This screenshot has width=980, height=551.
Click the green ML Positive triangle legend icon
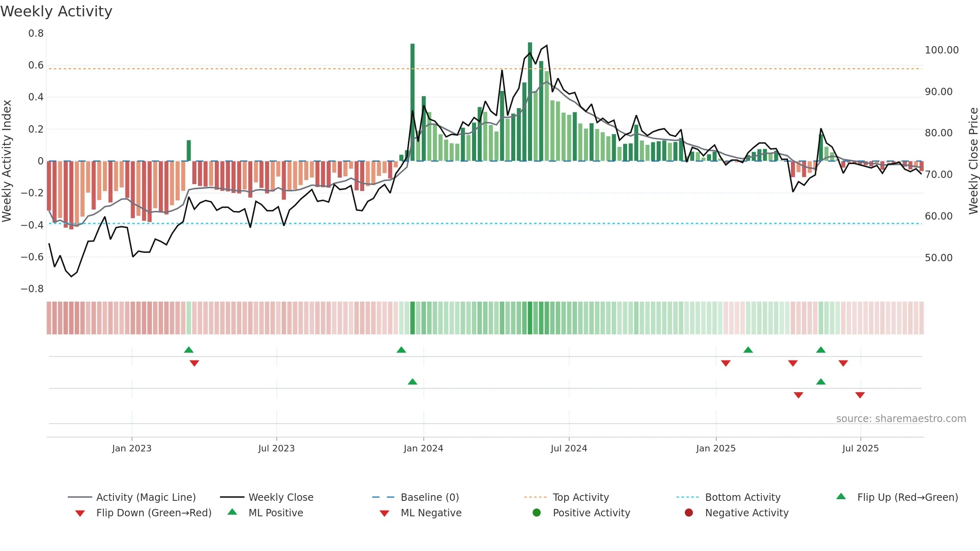tap(232, 512)
